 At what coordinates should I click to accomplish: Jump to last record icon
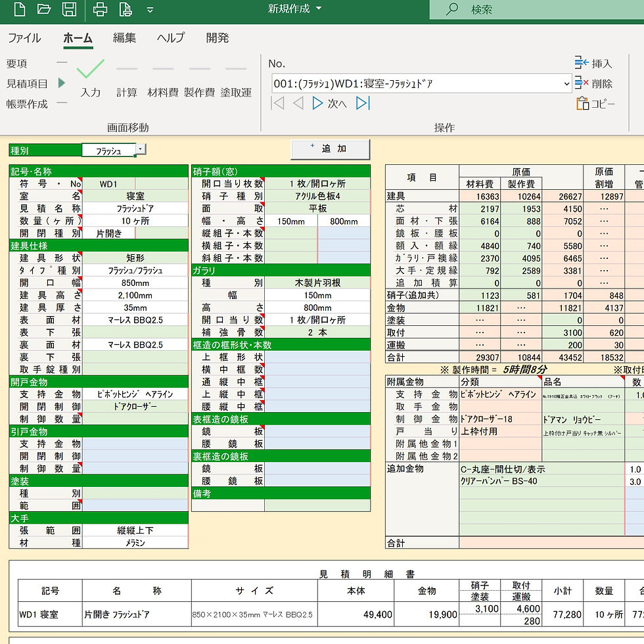pyautogui.click(x=363, y=103)
